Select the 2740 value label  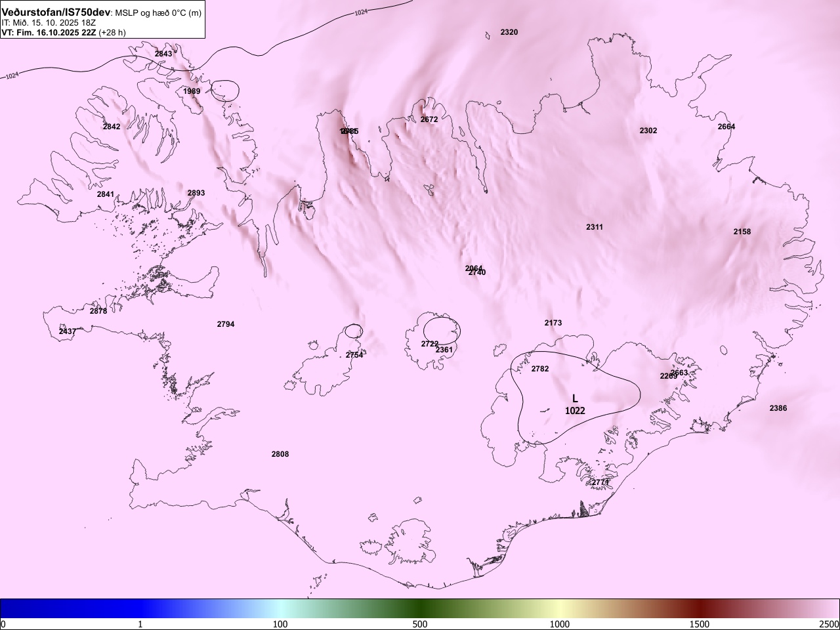point(477,272)
